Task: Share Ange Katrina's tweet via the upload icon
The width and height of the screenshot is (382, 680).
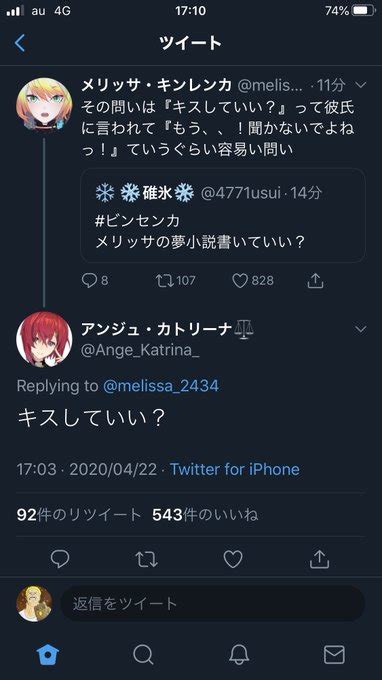Action: pos(320,559)
